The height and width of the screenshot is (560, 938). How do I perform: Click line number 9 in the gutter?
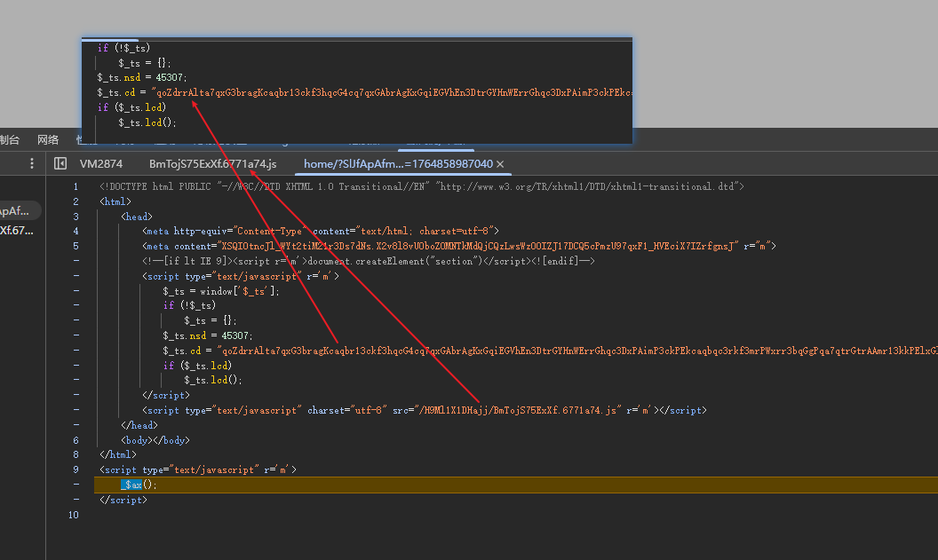pos(76,469)
